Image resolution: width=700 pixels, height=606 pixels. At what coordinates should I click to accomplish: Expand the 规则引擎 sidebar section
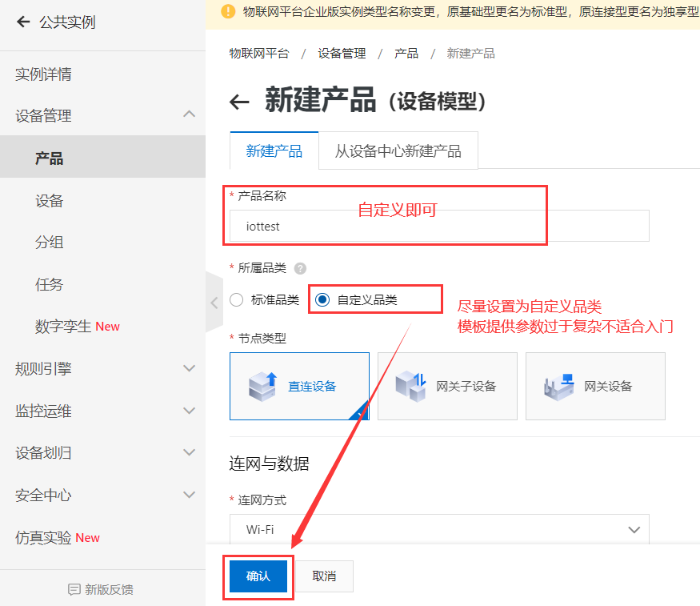(189, 368)
